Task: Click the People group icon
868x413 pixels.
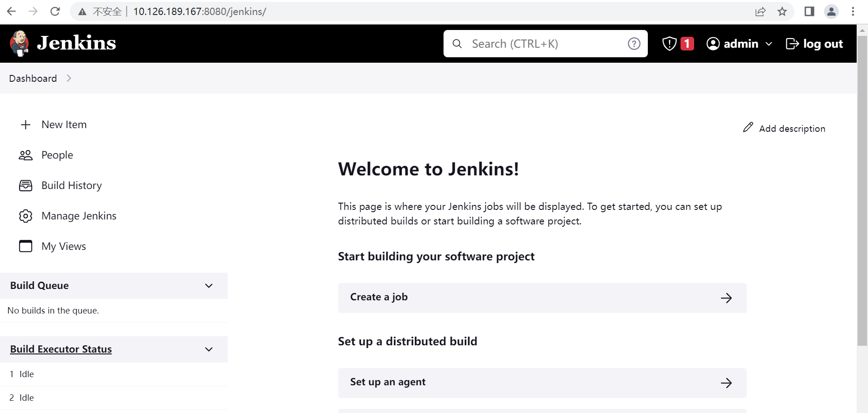Action: [26, 155]
